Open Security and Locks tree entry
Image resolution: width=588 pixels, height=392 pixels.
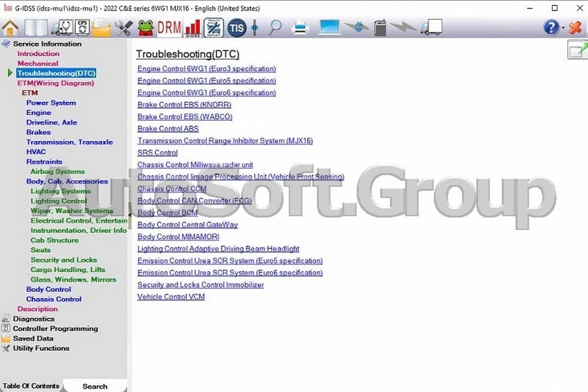coord(64,259)
